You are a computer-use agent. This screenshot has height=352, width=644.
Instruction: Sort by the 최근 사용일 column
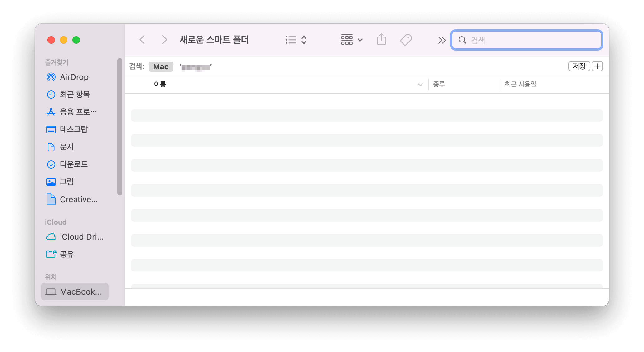point(520,84)
